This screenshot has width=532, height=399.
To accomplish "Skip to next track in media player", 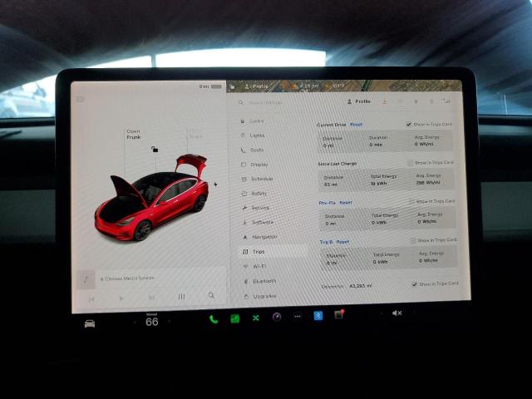I will click(x=151, y=298).
